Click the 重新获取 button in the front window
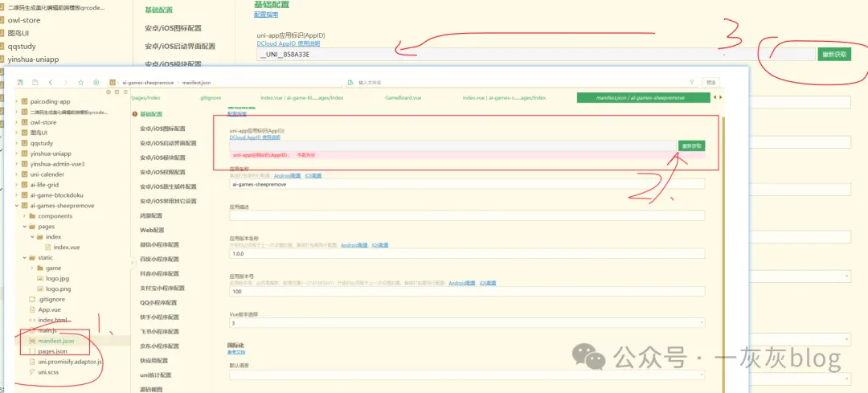This screenshot has height=393, width=868. 690,145
